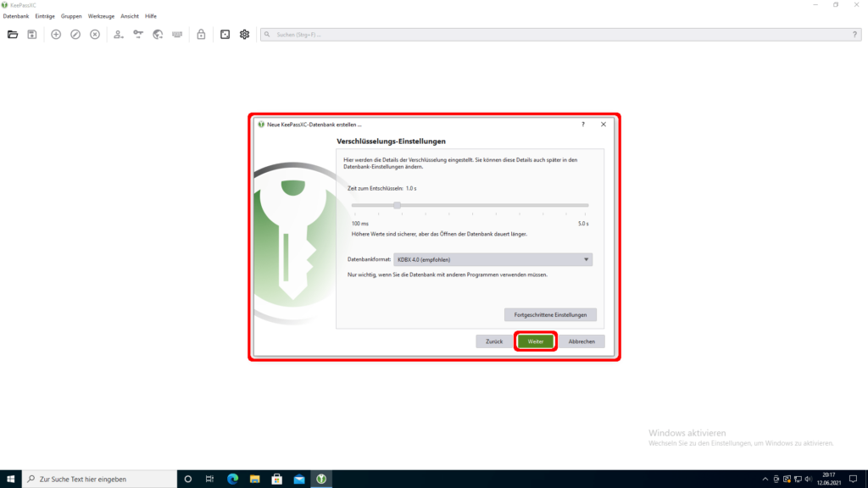This screenshot has height=488, width=868.
Task: Open the Datenbankformat dropdown
Action: click(x=492, y=259)
